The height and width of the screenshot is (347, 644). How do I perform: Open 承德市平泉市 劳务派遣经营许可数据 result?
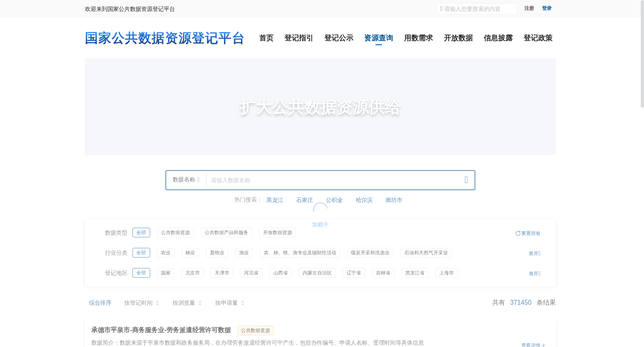click(x=161, y=330)
